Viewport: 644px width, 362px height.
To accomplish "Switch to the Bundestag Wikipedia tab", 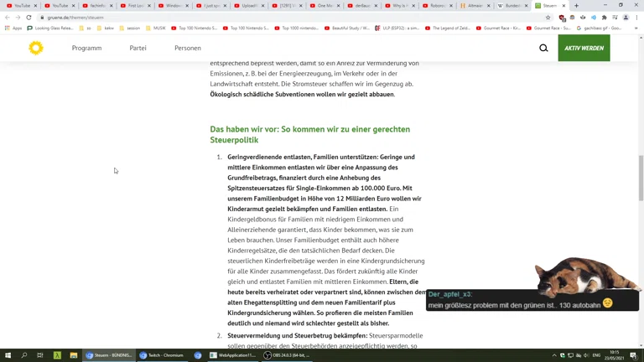I will coord(511,6).
